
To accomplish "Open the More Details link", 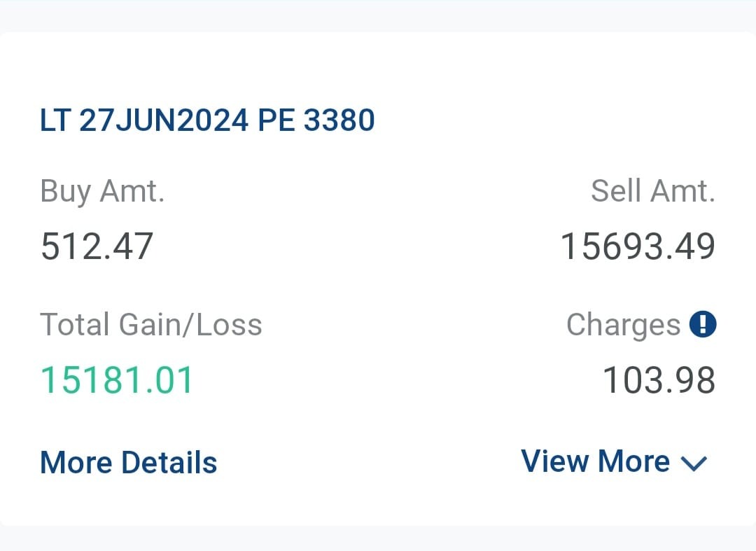I will 129,463.
